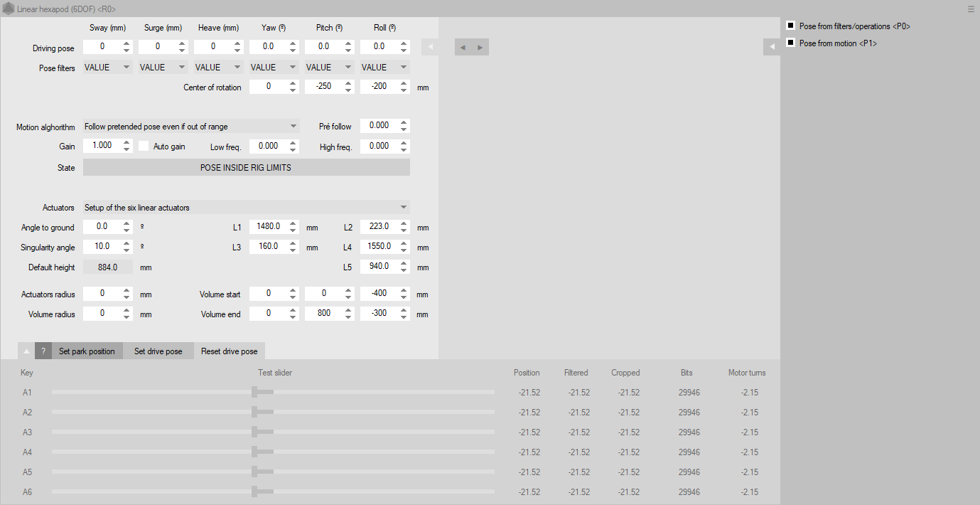
Task: Expand the Actuators setup dropdown
Action: (246, 208)
